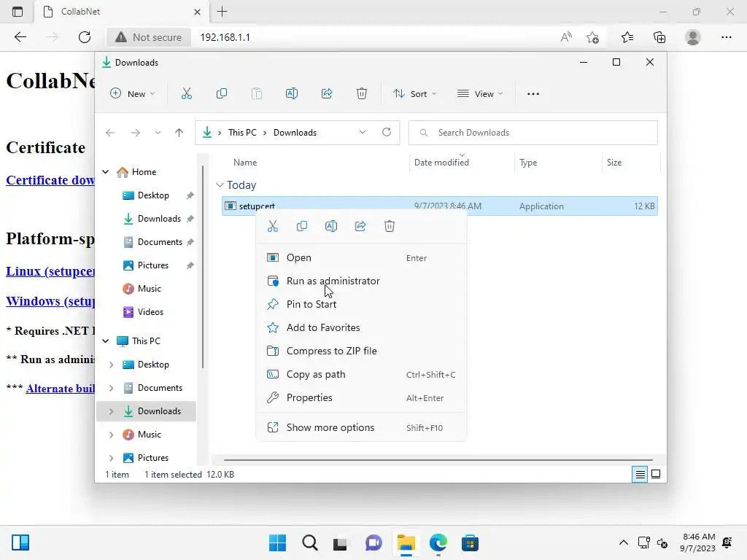The width and height of the screenshot is (747, 560).
Task: Switch to the large thumbnails view icon
Action: [x=656, y=474]
